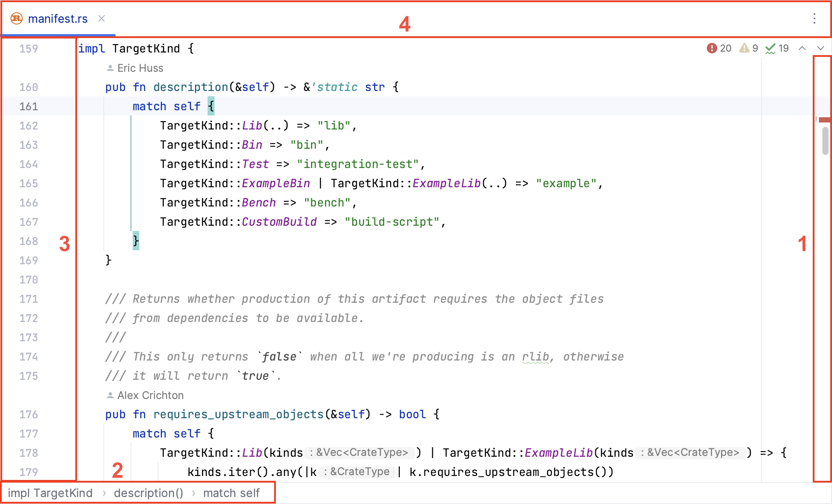Click the "bench" string literal
The height and width of the screenshot is (504, 832).
click(328, 203)
